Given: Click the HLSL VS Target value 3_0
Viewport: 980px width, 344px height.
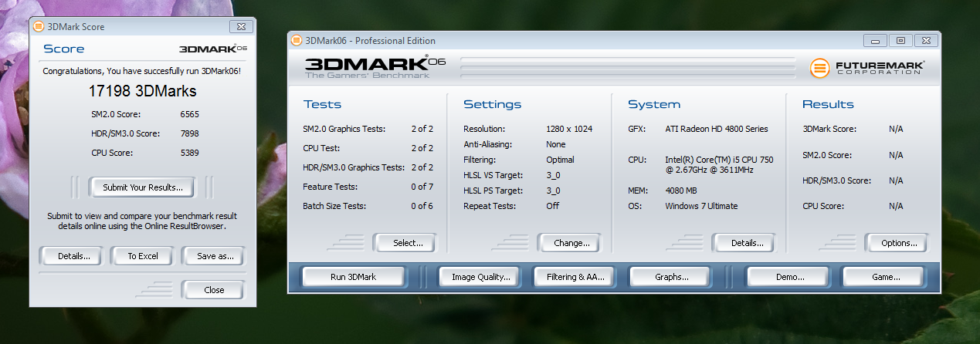Looking at the screenshot, I should pos(553,175).
